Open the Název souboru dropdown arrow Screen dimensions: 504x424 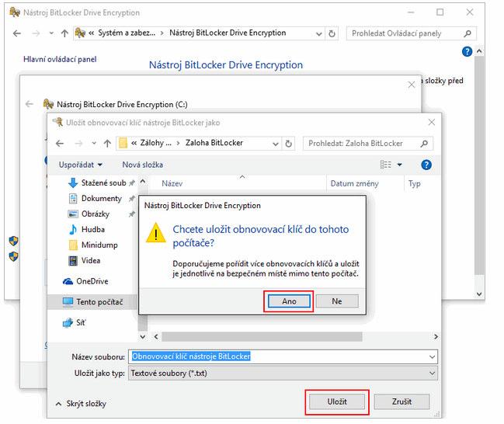tap(432, 356)
